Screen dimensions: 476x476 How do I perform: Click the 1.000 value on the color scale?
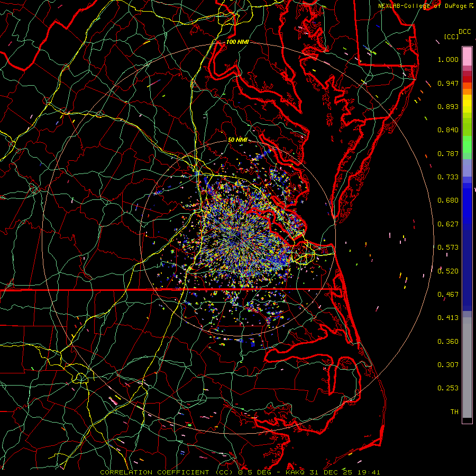[448, 59]
